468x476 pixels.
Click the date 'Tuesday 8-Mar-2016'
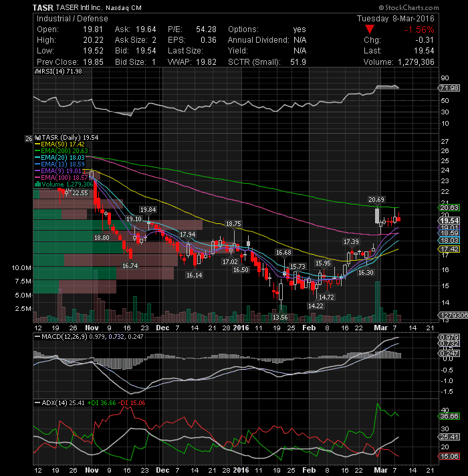(x=396, y=19)
